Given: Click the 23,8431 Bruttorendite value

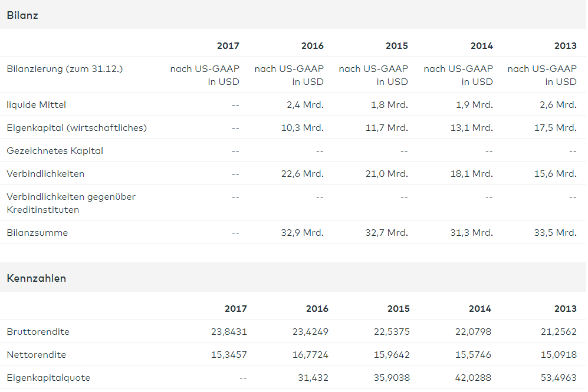Looking at the screenshot, I should click(229, 331).
